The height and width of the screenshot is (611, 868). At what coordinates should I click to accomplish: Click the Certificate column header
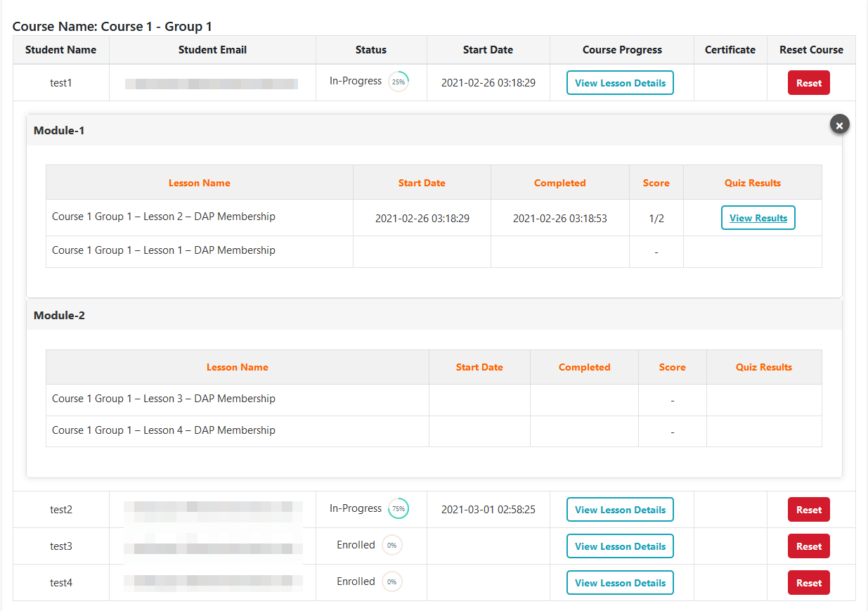tap(730, 50)
